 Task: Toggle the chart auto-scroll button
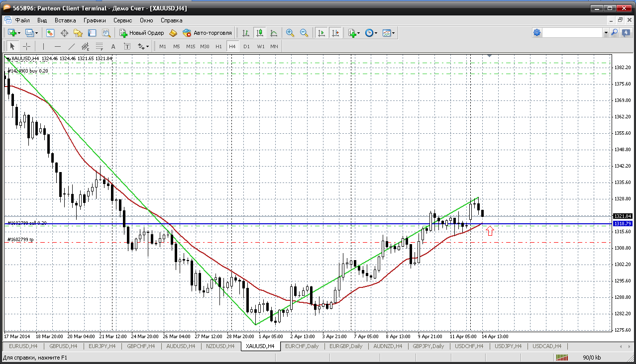tap(321, 33)
